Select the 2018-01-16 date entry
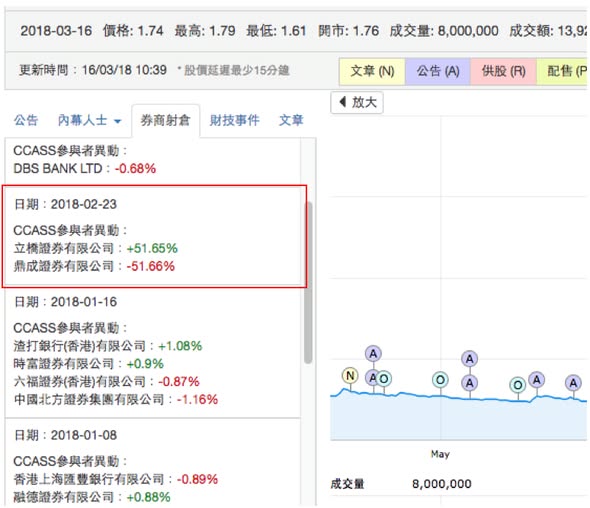Viewport: 590px width, 508px height. coord(65,302)
